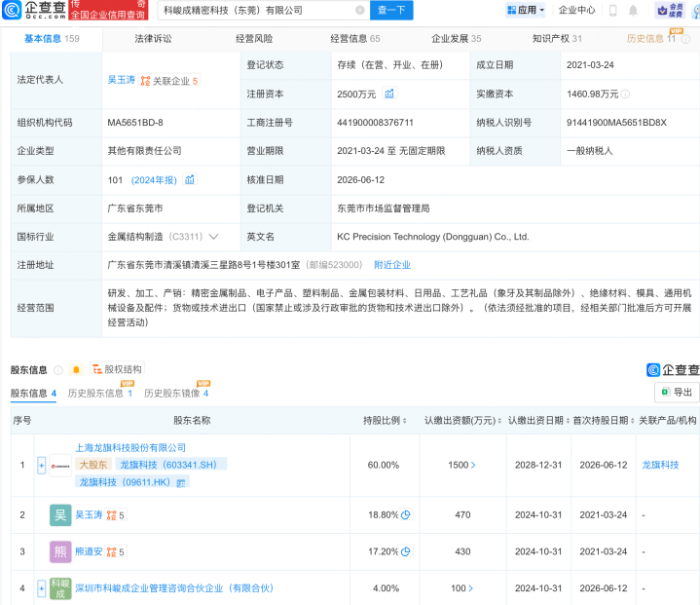Viewport: 700px width, 605px height.
Task: Open notifications bell in header
Action: click(x=633, y=11)
